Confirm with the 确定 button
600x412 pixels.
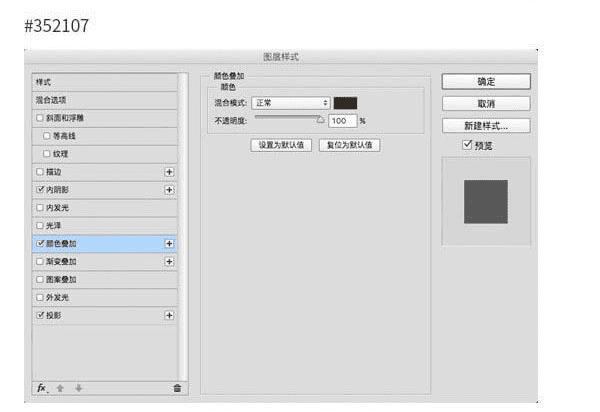[486, 81]
